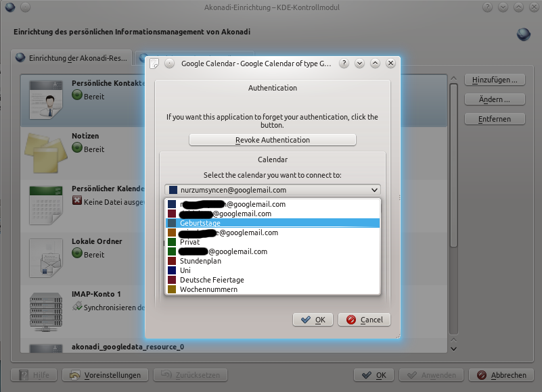Screen dimensions: 542x392
Task: Click Ändern... button
Action: pyautogui.click(x=495, y=99)
